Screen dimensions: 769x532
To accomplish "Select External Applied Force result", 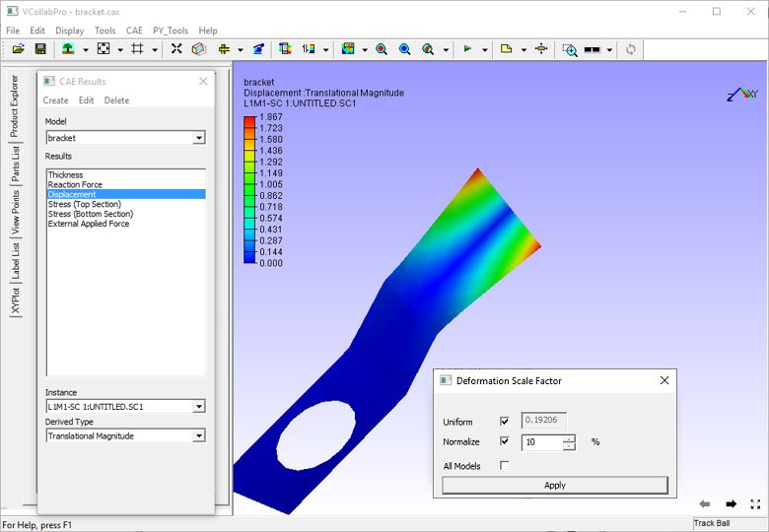I will [x=126, y=224].
